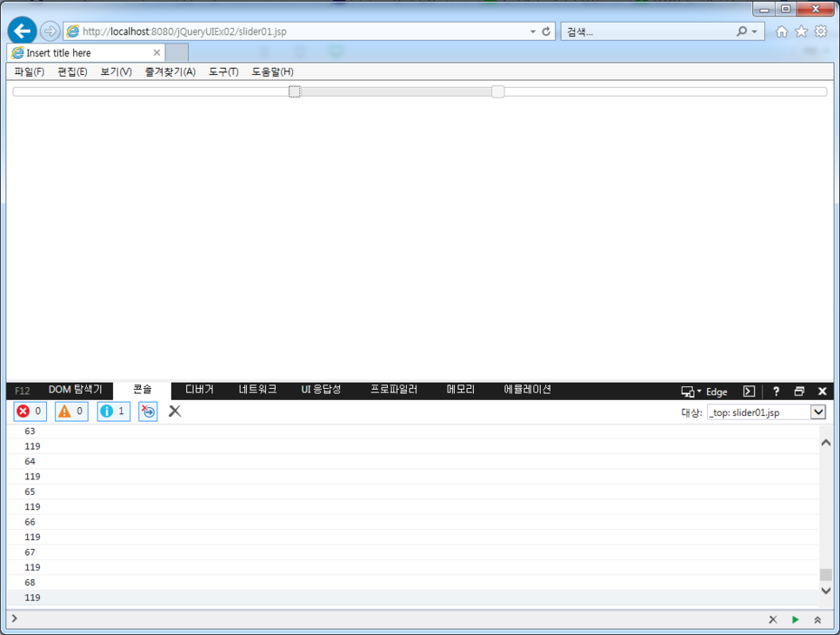The height and width of the screenshot is (635, 840).
Task: Open the Edge document mode dropdown
Action: click(704, 391)
